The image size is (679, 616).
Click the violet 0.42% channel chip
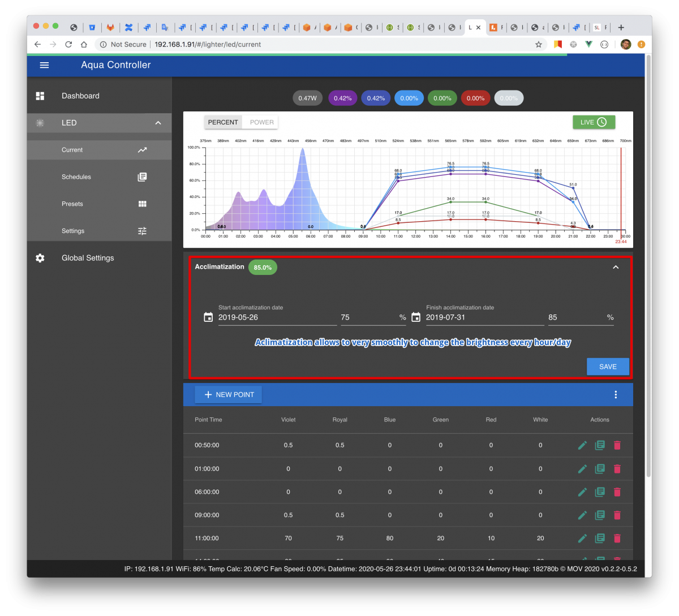point(342,98)
